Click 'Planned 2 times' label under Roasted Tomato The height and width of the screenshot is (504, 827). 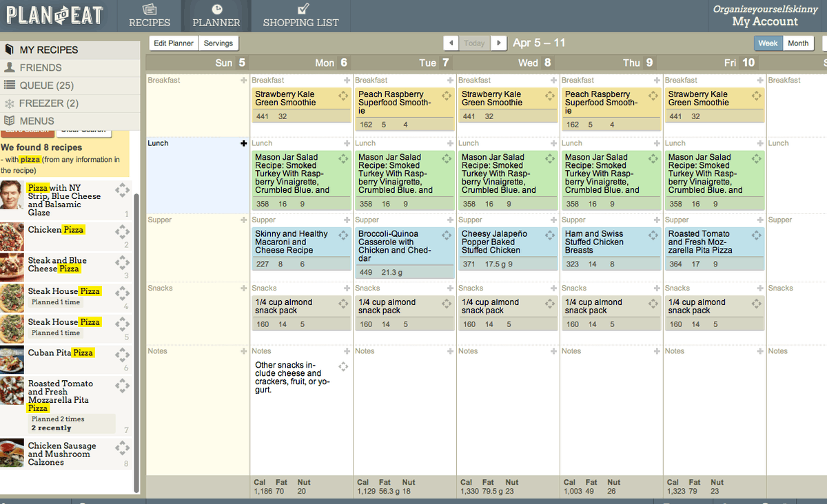pos(58,419)
